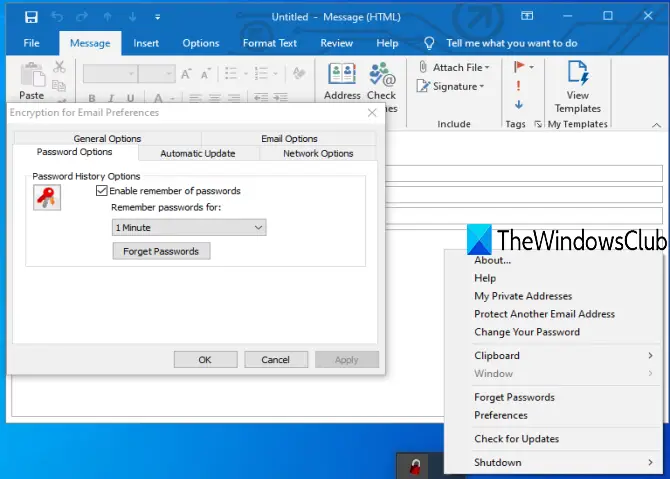Click the Save icon in the title bar
Image resolution: width=670 pixels, height=479 pixels.
pos(31,17)
